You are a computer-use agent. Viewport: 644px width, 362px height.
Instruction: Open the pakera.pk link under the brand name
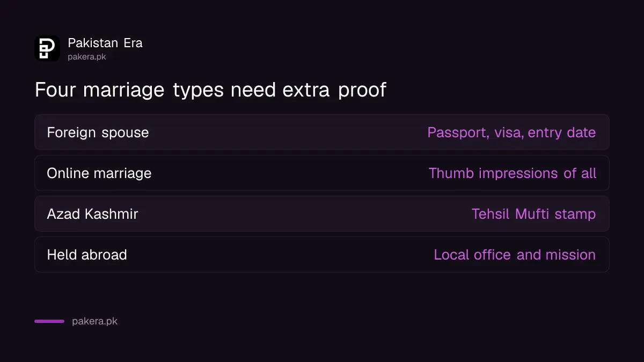pyautogui.click(x=87, y=56)
